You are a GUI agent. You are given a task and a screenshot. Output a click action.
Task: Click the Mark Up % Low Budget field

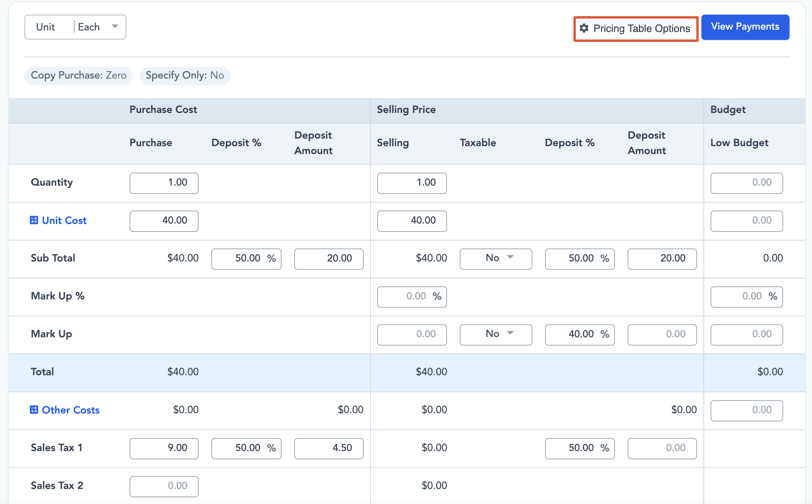point(746,297)
